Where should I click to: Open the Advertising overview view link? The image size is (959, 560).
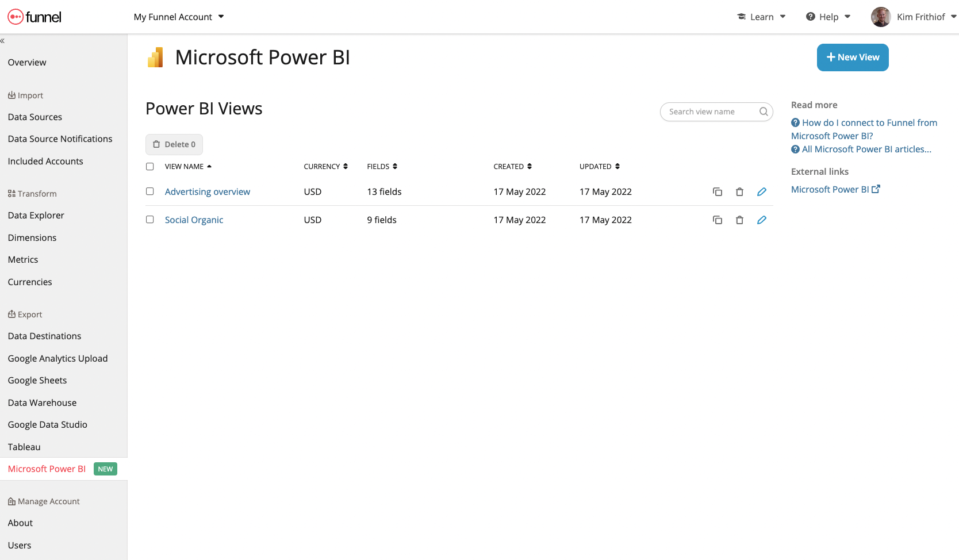click(x=208, y=192)
